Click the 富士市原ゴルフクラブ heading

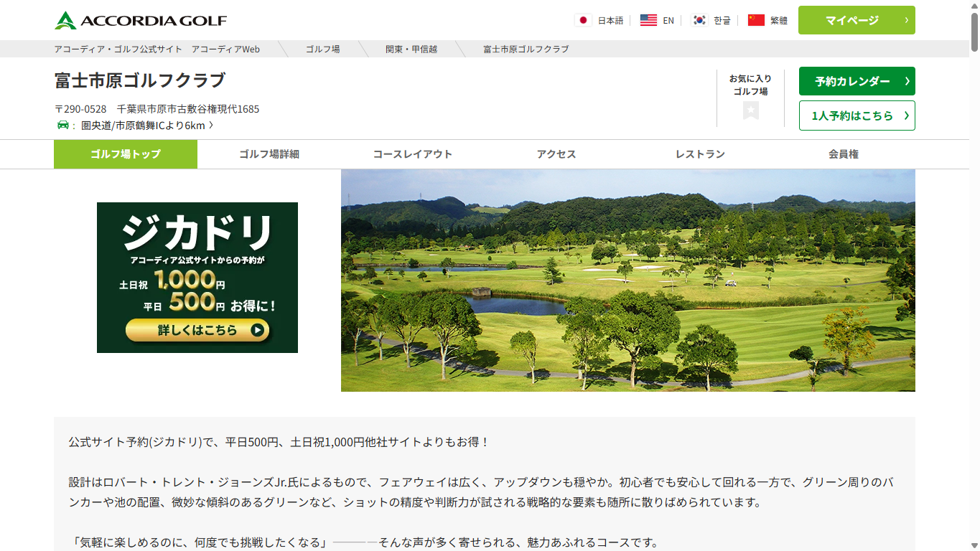(140, 80)
